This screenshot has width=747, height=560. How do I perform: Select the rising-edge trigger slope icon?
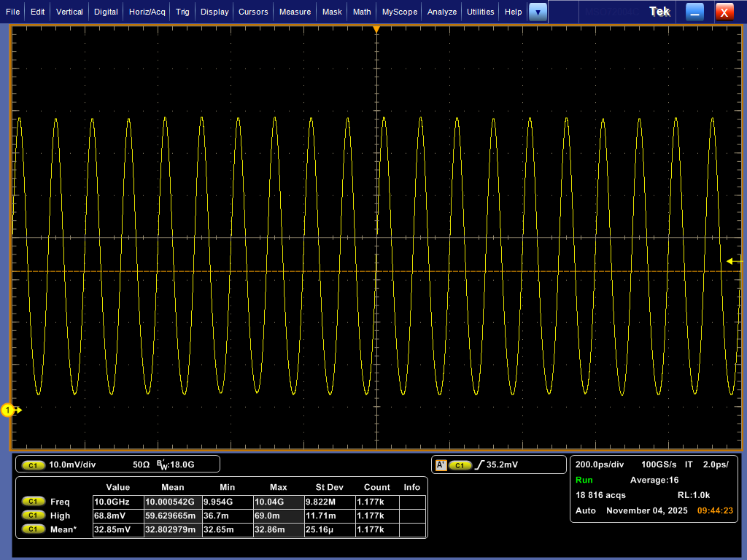481,464
